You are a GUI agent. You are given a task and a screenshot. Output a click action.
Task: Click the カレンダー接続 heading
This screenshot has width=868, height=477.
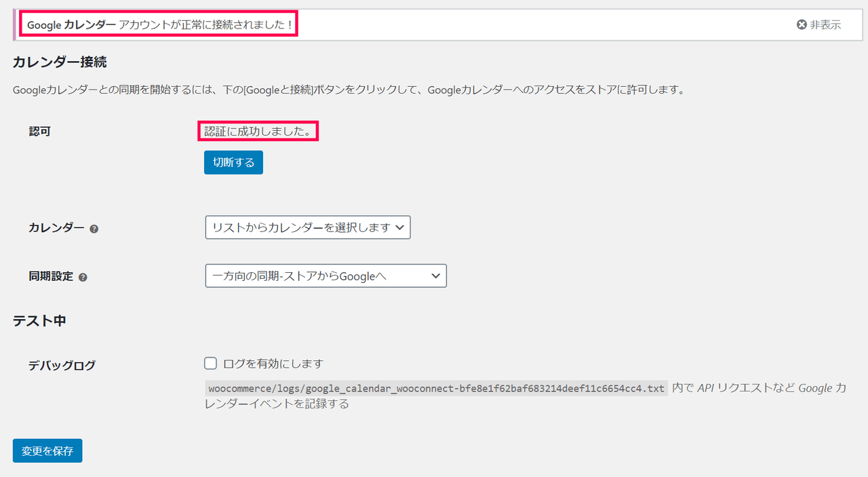(x=60, y=62)
